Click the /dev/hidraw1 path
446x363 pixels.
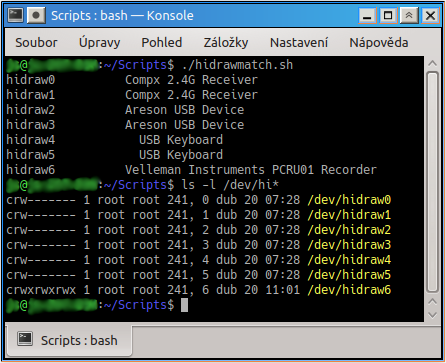tap(349, 215)
